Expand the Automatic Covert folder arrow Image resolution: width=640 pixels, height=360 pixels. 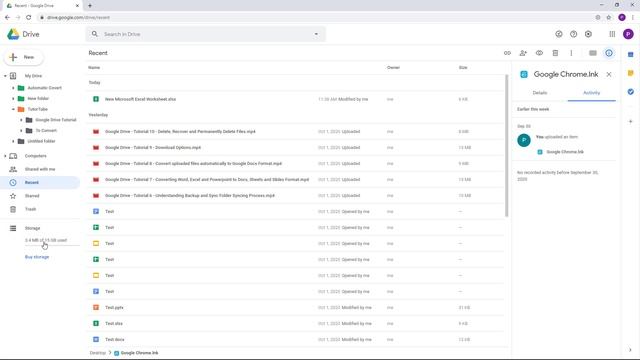pyautogui.click(x=13, y=88)
